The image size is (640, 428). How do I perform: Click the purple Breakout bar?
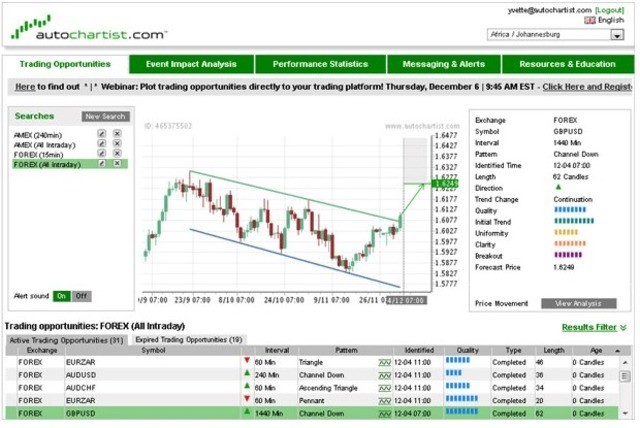click(x=568, y=255)
